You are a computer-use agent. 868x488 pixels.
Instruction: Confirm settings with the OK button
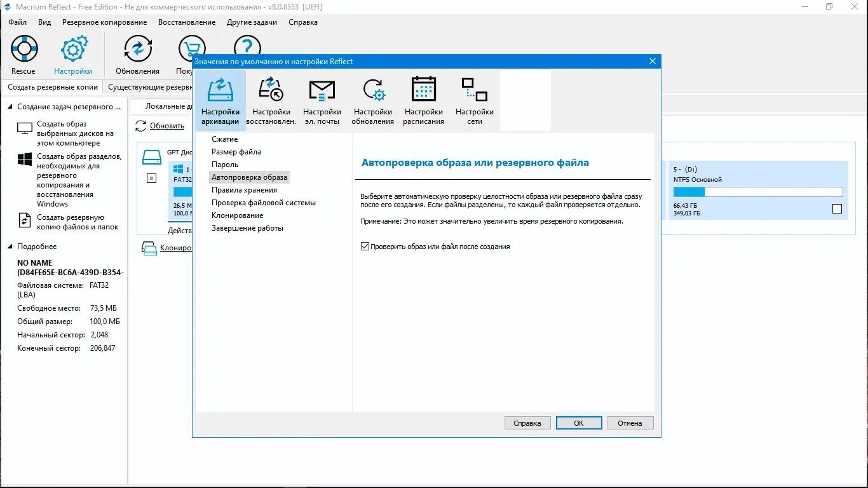(579, 423)
